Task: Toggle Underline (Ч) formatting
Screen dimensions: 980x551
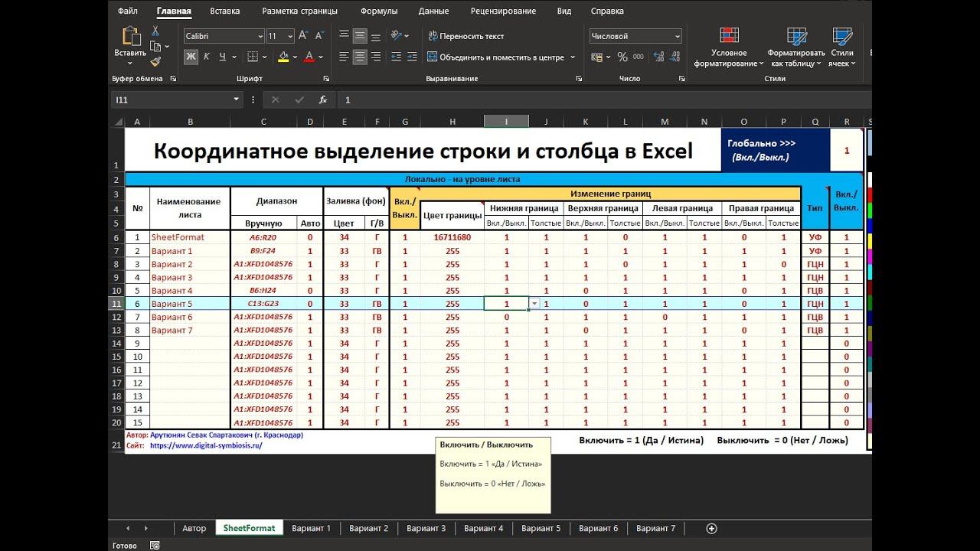Action: [222, 57]
